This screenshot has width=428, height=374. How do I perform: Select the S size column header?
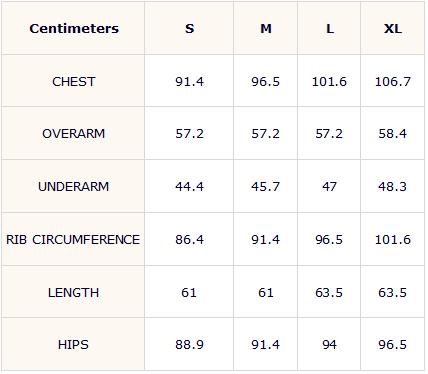pos(189,28)
